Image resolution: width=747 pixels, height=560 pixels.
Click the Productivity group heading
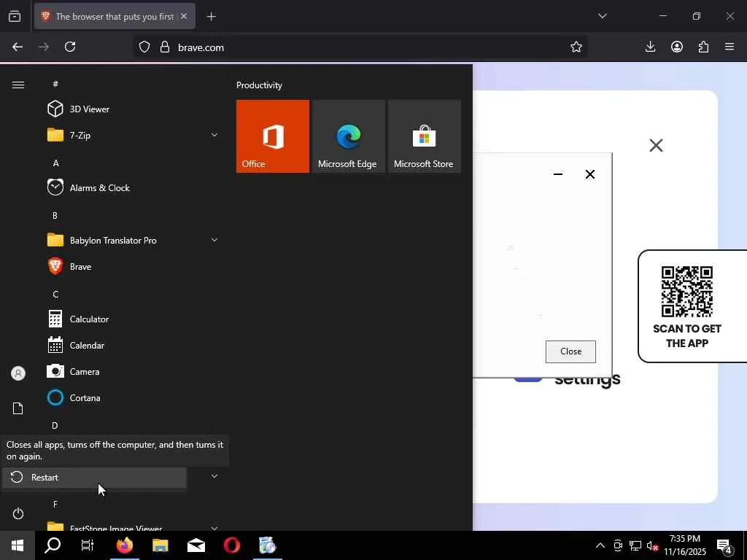click(259, 85)
